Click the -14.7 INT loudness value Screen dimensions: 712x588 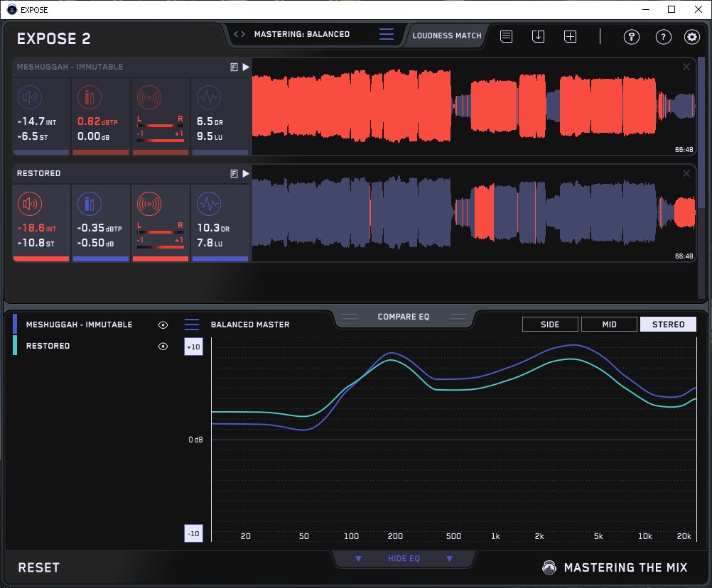coord(37,121)
